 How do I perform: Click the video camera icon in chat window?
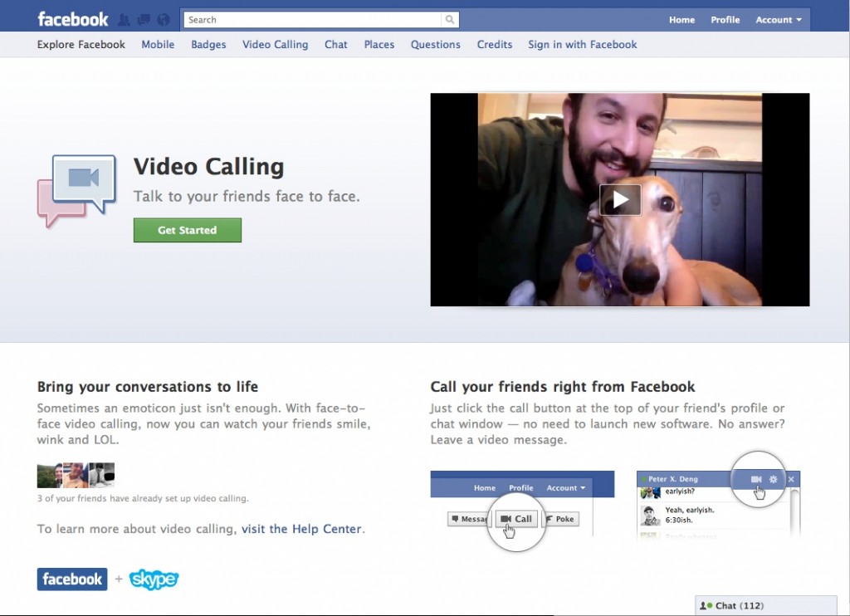756,479
